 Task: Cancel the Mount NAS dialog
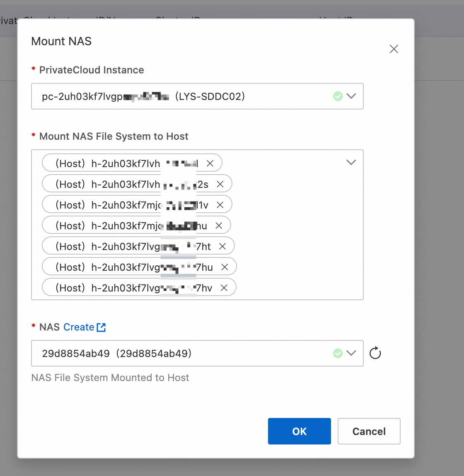[369, 431]
